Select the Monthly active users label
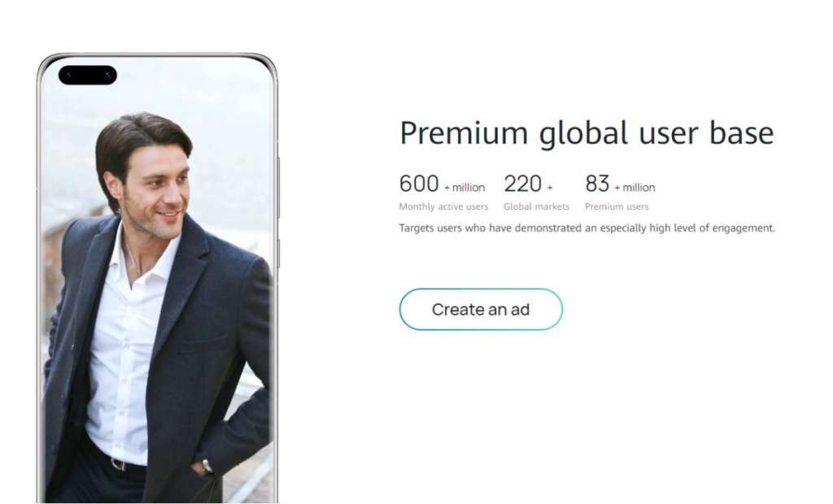Image resolution: width=833 pixels, height=504 pixels. [443, 207]
